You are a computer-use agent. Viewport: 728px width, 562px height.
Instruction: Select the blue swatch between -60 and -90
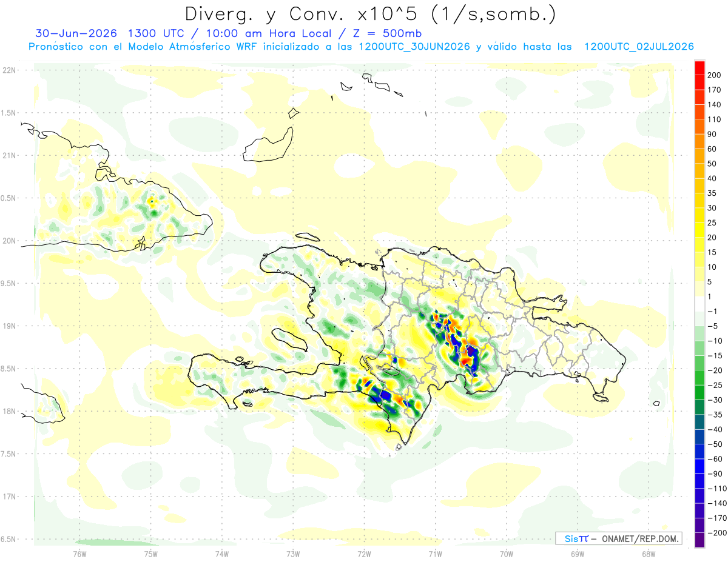pyautogui.click(x=699, y=466)
